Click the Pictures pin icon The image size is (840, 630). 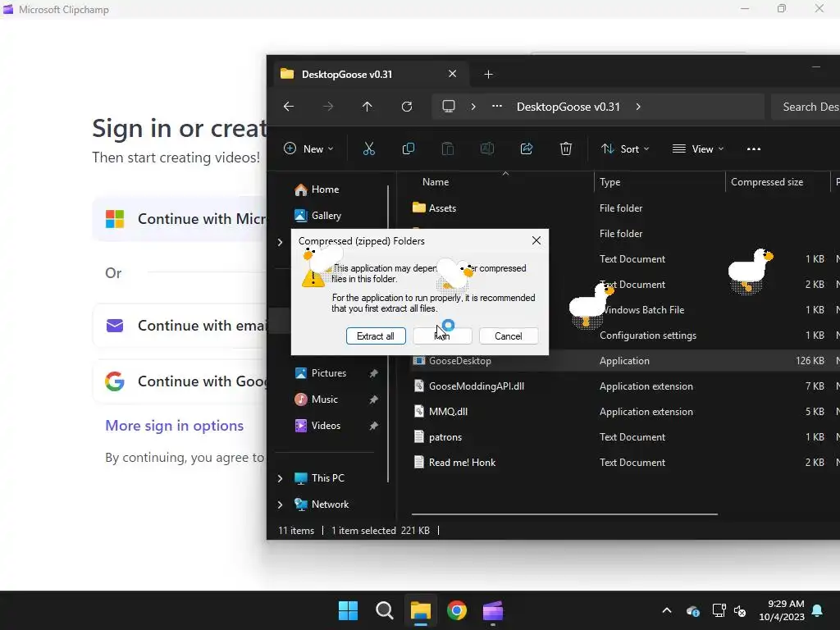click(x=373, y=373)
